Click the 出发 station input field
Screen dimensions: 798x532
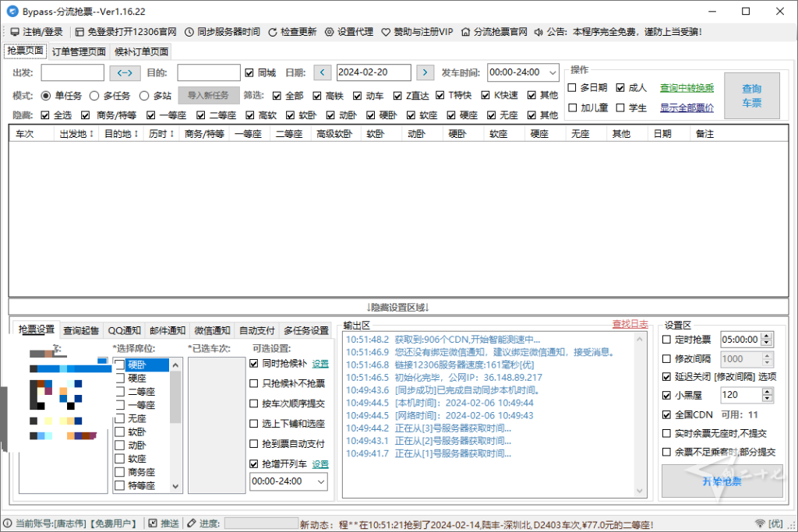point(72,72)
